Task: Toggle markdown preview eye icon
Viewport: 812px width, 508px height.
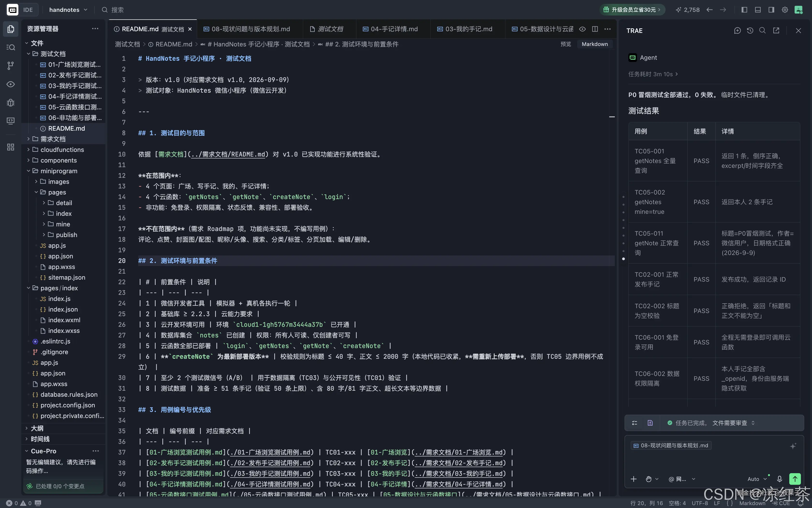Action: click(x=582, y=29)
